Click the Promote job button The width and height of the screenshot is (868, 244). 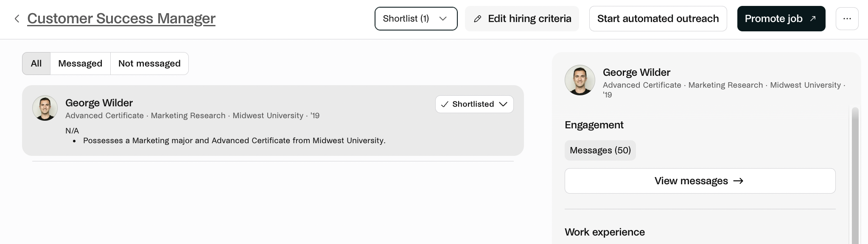click(x=781, y=19)
